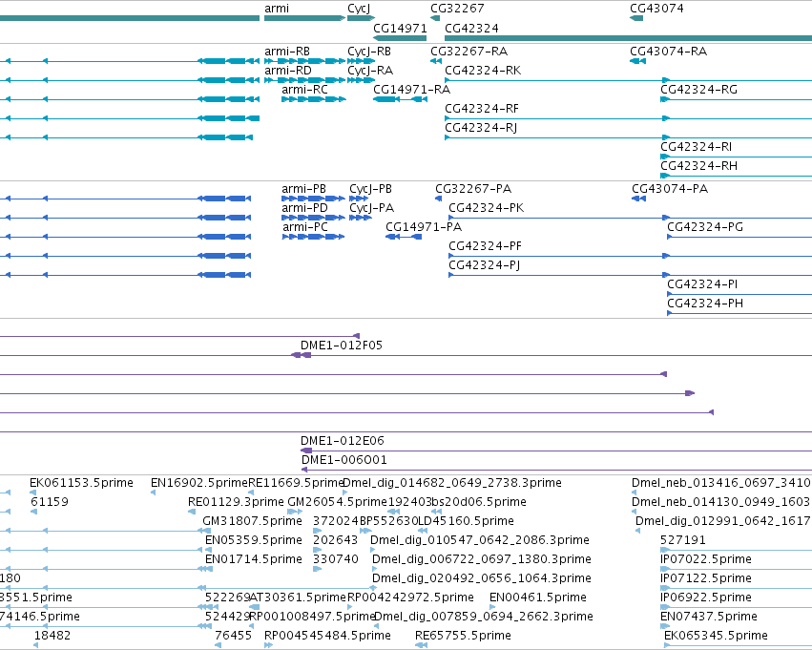Click EN07437.5prime EST label
Viewport: 812px width, 650px height.
[708, 618]
